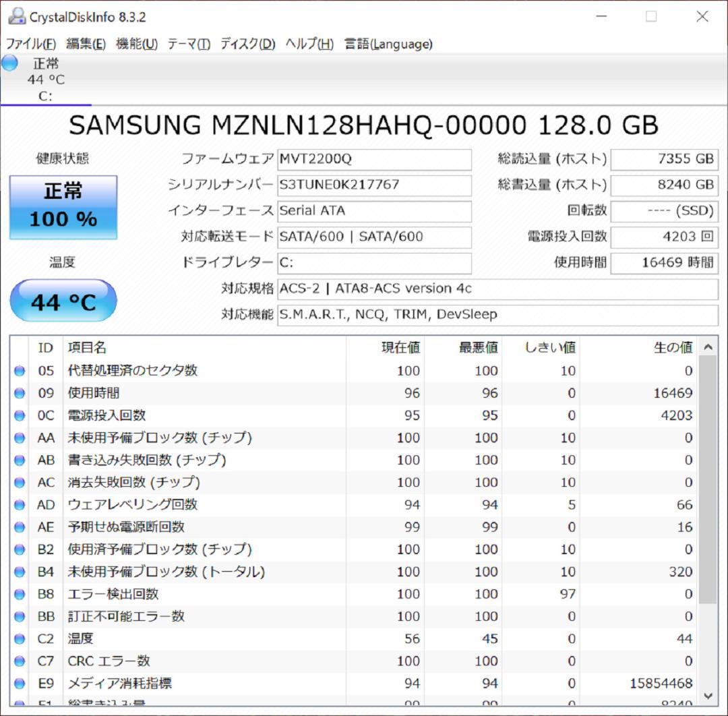Click the 44 °C temperature gauge button
The height and width of the screenshot is (716, 728).
click(x=63, y=301)
